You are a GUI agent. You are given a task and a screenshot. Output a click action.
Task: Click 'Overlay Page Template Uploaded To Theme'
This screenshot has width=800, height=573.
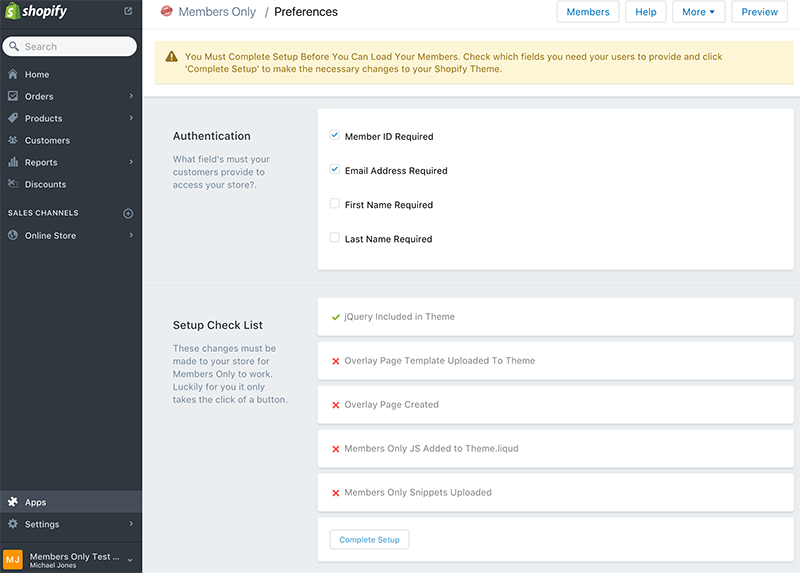pos(440,361)
